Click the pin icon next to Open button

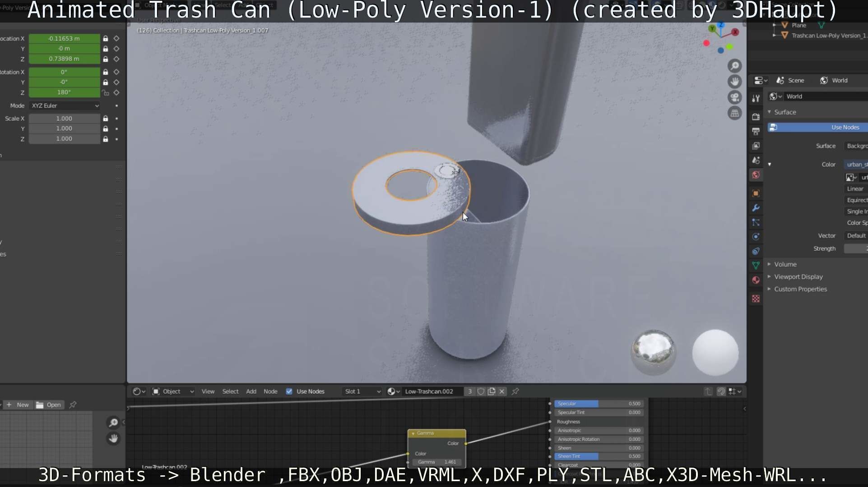(x=73, y=405)
